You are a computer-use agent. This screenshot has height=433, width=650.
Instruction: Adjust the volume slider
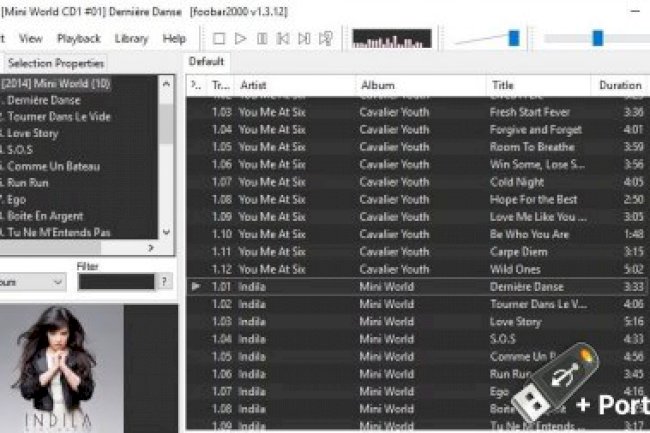tap(513, 38)
